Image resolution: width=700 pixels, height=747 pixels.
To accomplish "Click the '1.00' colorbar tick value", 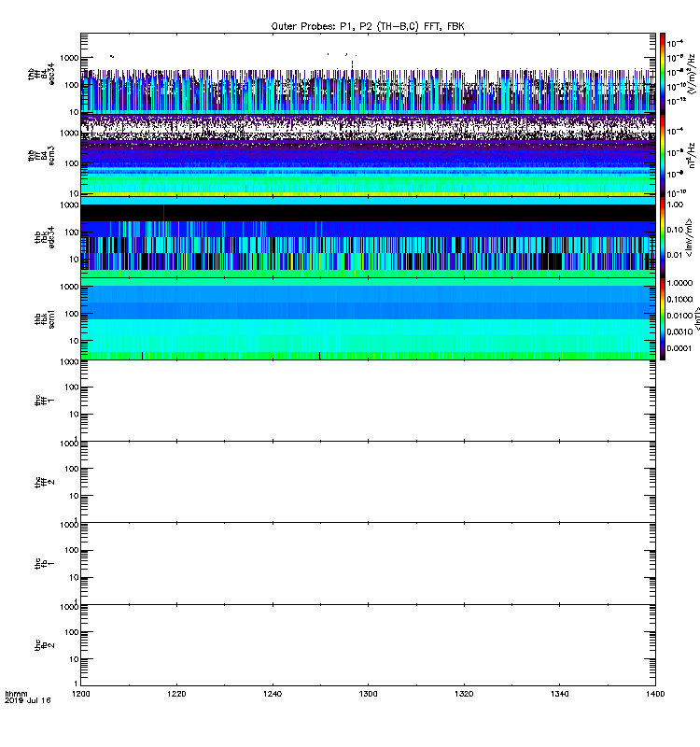I will [x=675, y=204].
